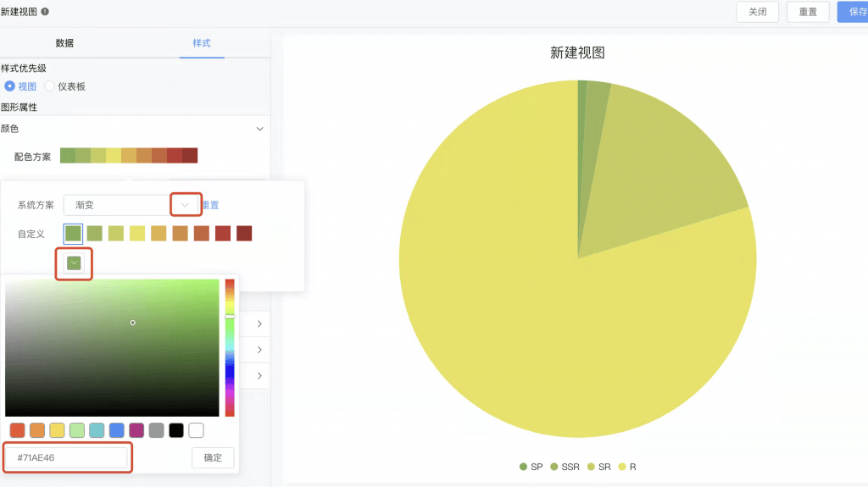The image size is (868, 487).
Task: Open the 配色方案 gradient color bar
Action: 129,156
